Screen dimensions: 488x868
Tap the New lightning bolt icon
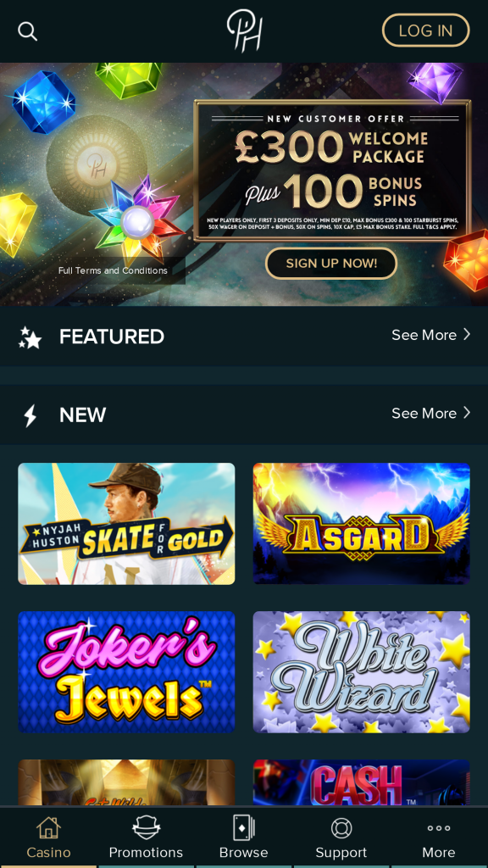pyautogui.click(x=30, y=415)
